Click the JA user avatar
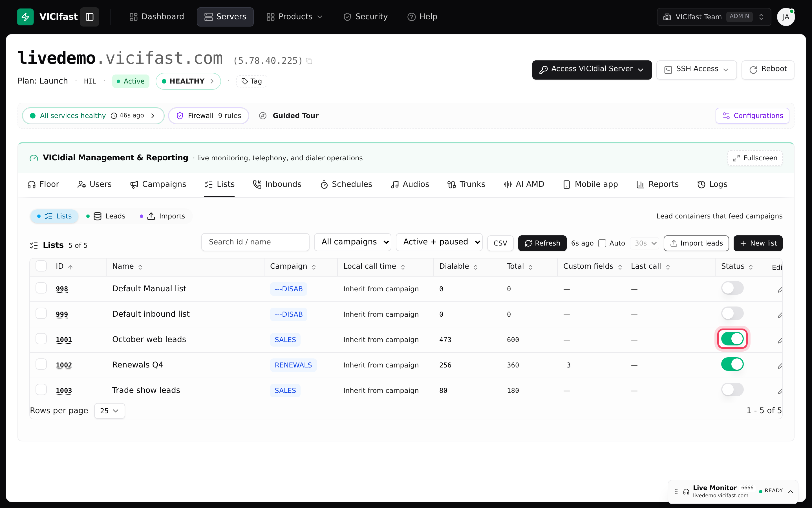The height and width of the screenshot is (508, 812). (x=785, y=17)
